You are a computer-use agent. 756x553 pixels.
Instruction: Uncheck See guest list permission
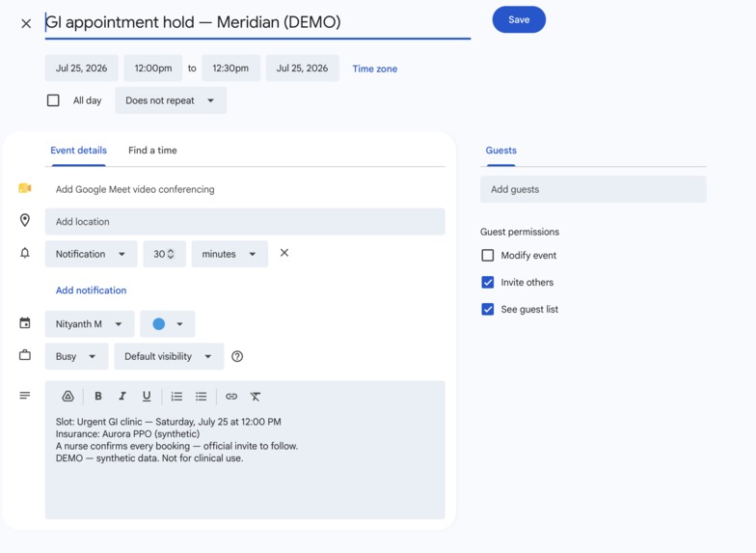click(488, 309)
